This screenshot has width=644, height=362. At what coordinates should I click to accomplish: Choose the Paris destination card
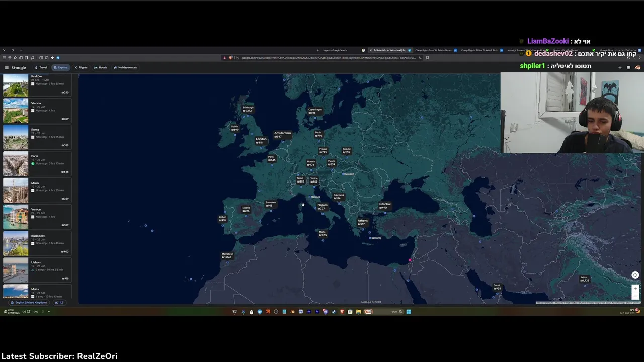[x=37, y=164]
